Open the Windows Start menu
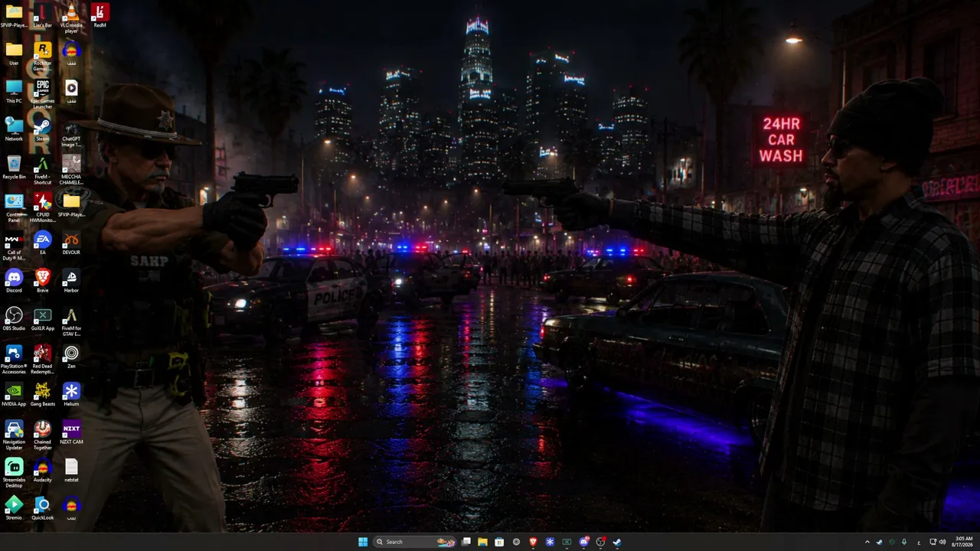The image size is (980, 551). (x=363, y=542)
